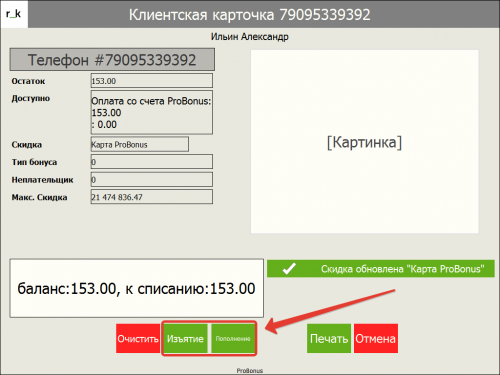Screen dimensions: 500x375
Task: Click the red Отмена button
Action: pyautogui.click(x=376, y=338)
